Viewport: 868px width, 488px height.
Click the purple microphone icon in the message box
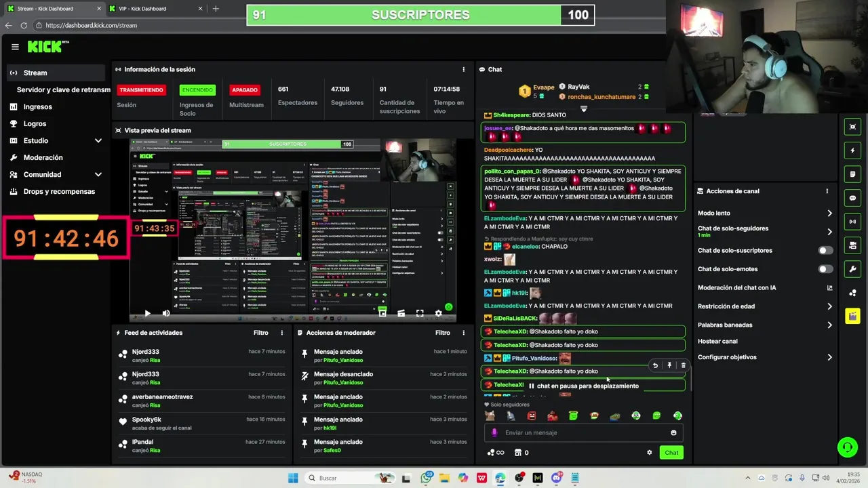coord(494,432)
